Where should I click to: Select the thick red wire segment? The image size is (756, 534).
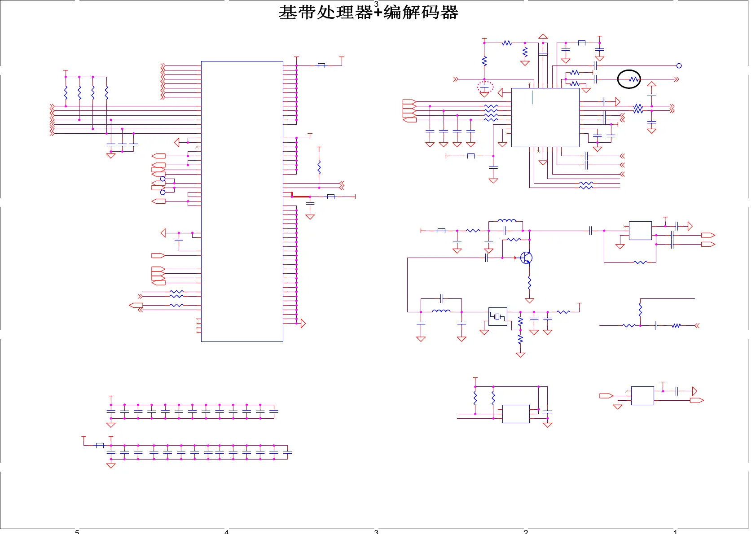tap(300, 196)
